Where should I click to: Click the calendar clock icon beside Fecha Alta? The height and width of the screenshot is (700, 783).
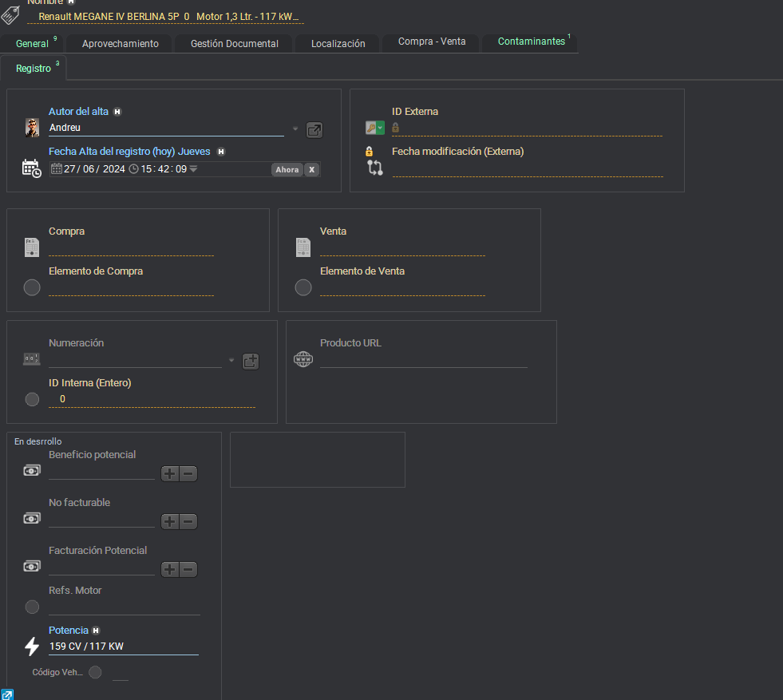coord(31,168)
